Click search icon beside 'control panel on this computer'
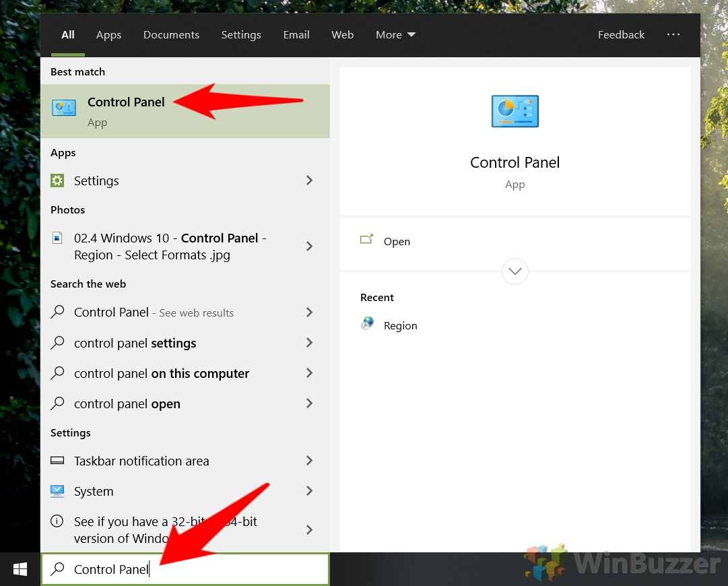The height and width of the screenshot is (586, 728). [x=57, y=373]
